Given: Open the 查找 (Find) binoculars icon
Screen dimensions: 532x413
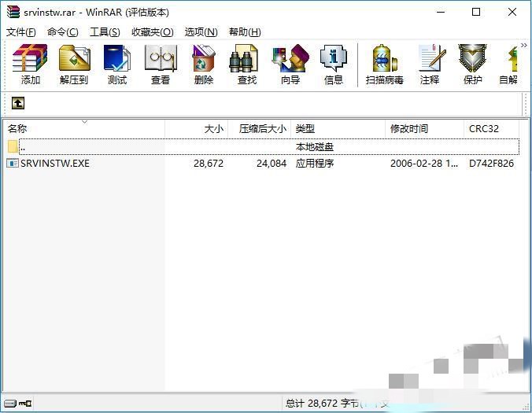Looking at the screenshot, I should pyautogui.click(x=247, y=65).
